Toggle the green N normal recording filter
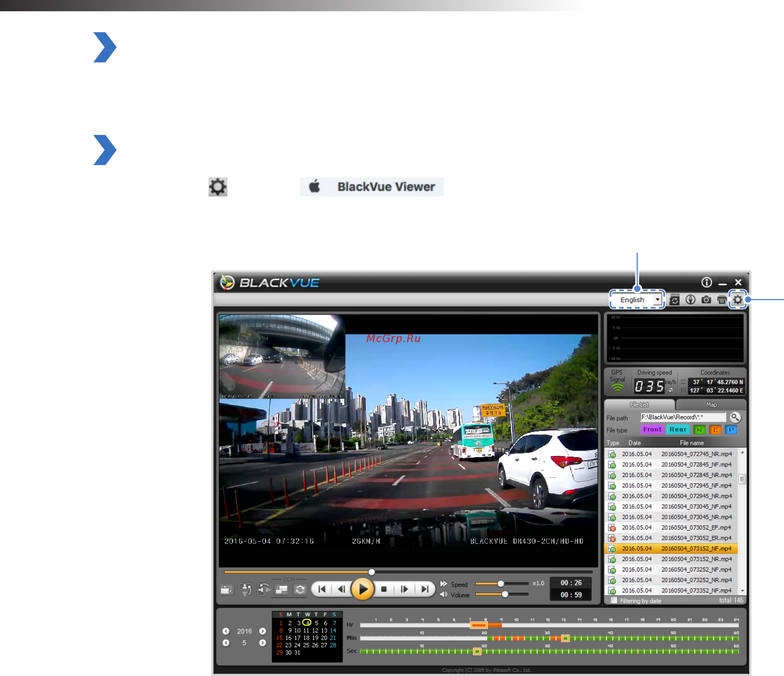784x676 pixels. click(699, 430)
